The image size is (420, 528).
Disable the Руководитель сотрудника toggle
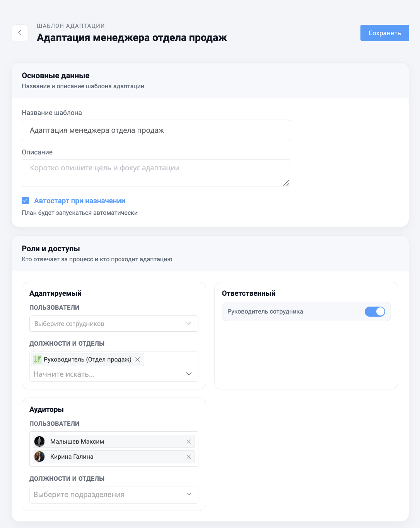point(375,312)
